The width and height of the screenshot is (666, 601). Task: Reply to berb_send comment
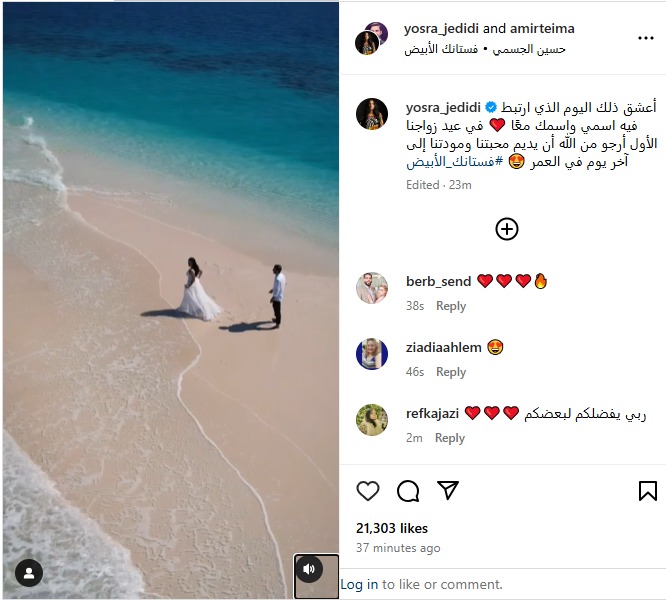pyautogui.click(x=451, y=306)
